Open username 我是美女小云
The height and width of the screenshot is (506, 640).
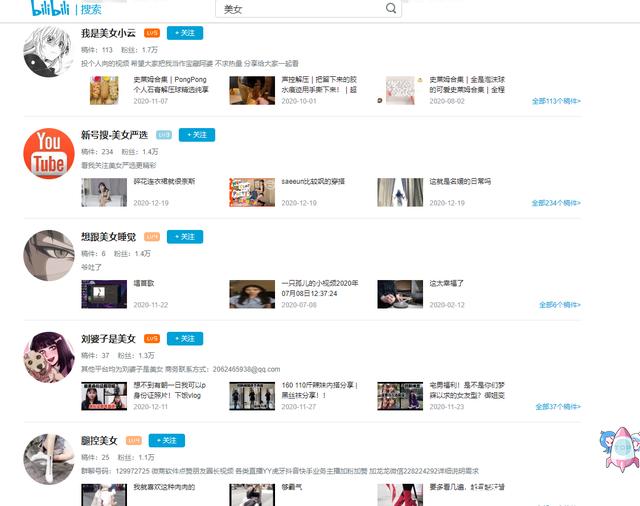click(108, 33)
